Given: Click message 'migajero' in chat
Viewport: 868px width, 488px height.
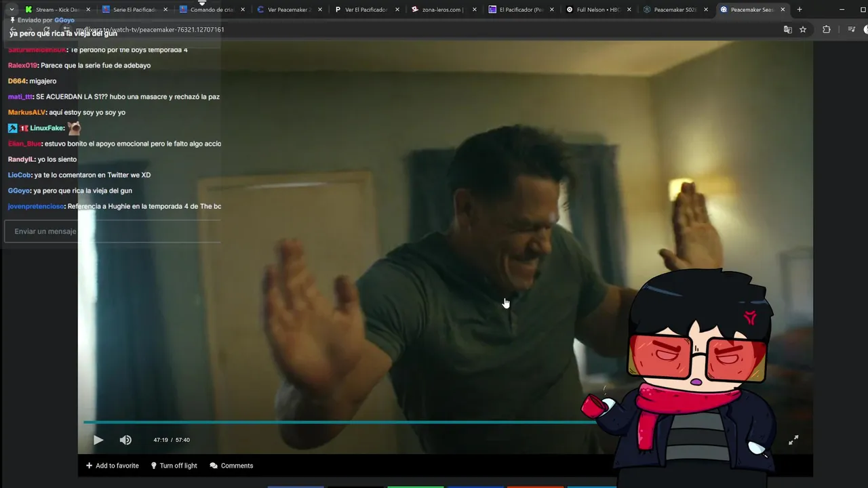Looking at the screenshot, I should (x=43, y=81).
